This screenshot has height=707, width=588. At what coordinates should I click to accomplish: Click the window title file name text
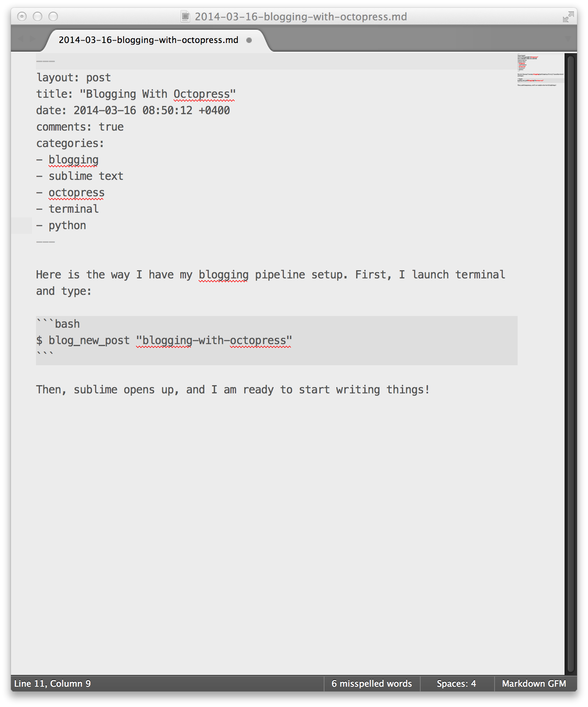301,16
